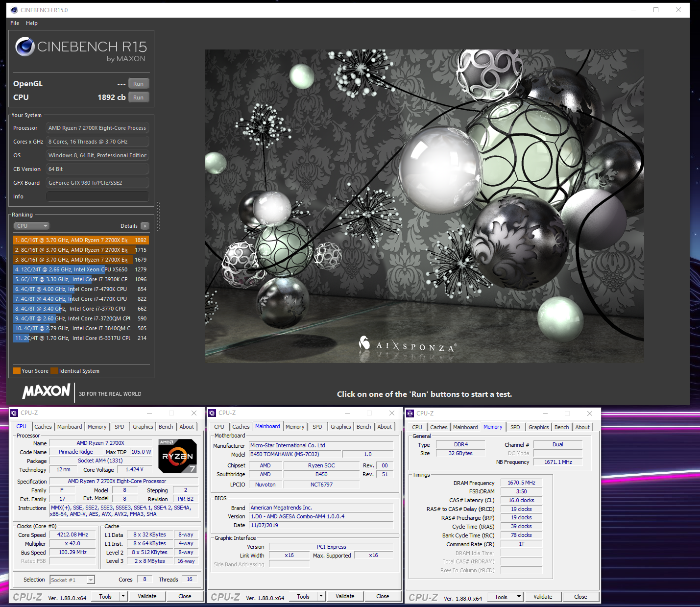Open About tab in the right CPU-Z window
700x607 pixels.
pyautogui.click(x=582, y=427)
